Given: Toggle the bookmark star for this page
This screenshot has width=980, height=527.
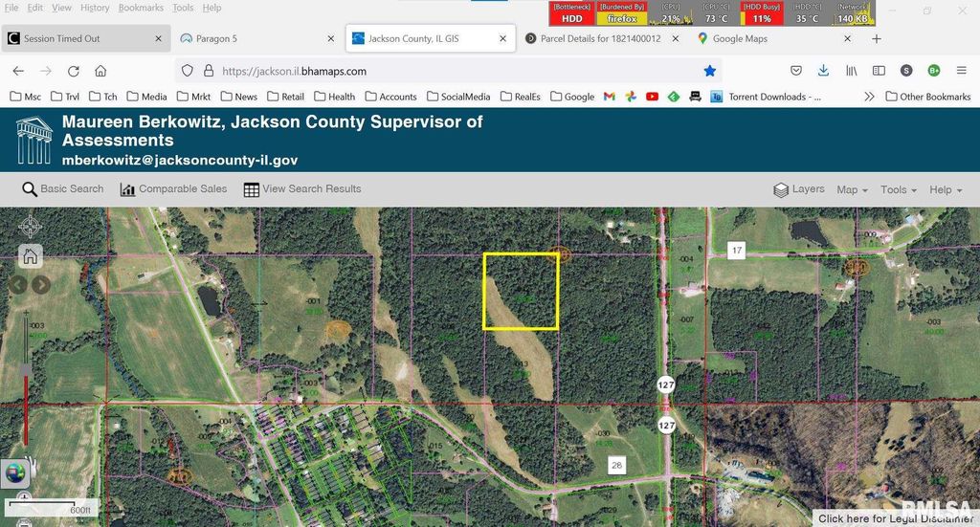Looking at the screenshot, I should (x=709, y=71).
